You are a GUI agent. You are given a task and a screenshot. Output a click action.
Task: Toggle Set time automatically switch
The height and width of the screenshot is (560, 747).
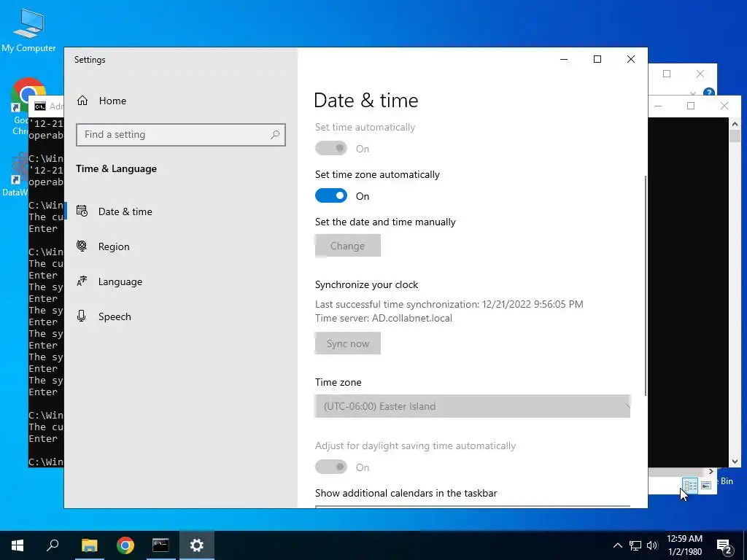pos(331,149)
